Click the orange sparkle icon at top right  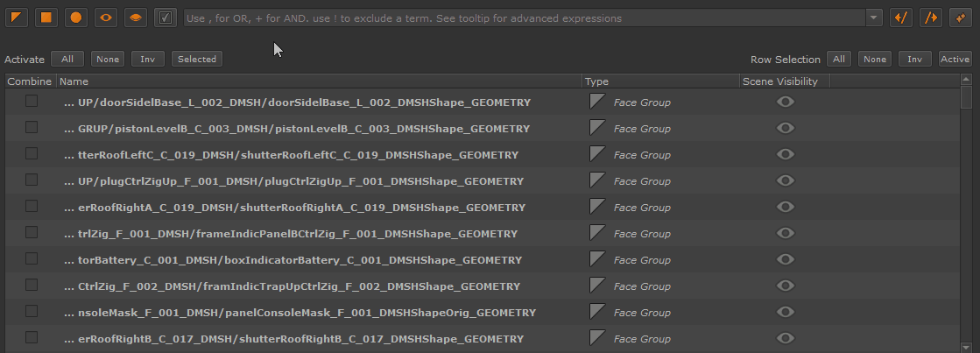click(960, 18)
